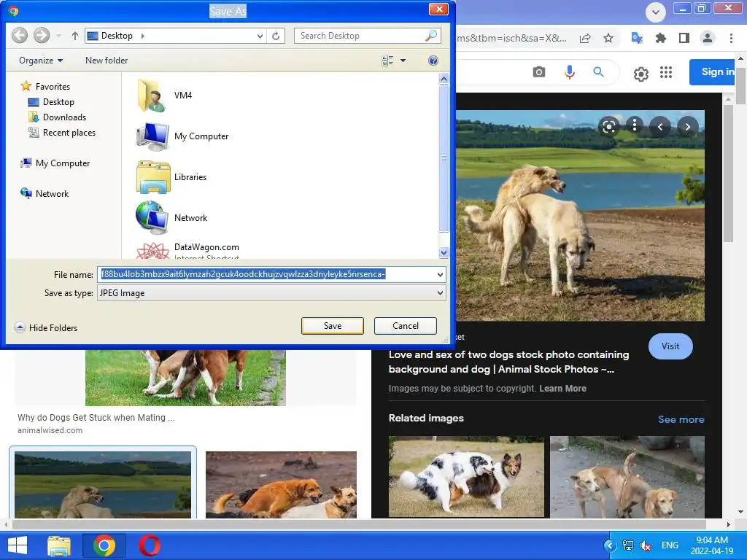Open Opera browser from taskbar
The width and height of the screenshot is (747, 560).
pos(150,545)
